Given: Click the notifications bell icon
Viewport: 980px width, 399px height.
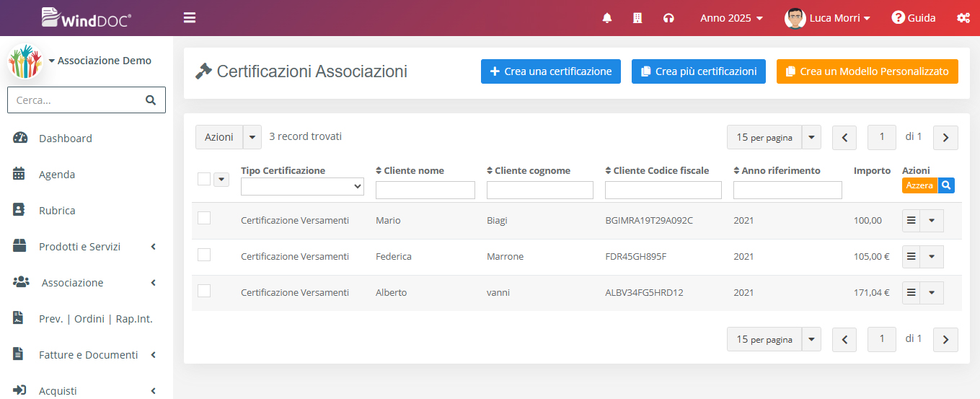Looking at the screenshot, I should [x=606, y=18].
